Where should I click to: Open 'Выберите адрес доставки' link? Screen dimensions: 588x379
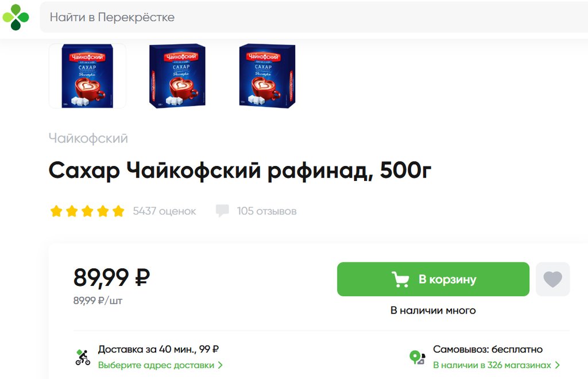(x=156, y=365)
